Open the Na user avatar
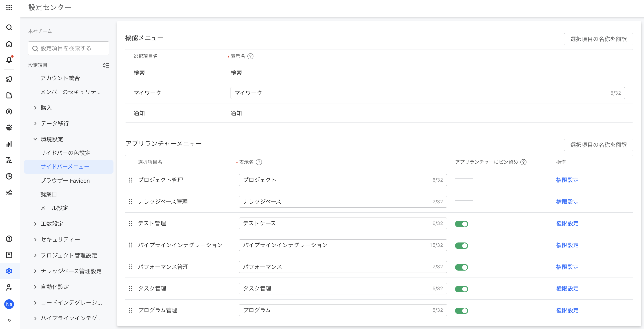This screenshot has width=644, height=329. (9, 304)
